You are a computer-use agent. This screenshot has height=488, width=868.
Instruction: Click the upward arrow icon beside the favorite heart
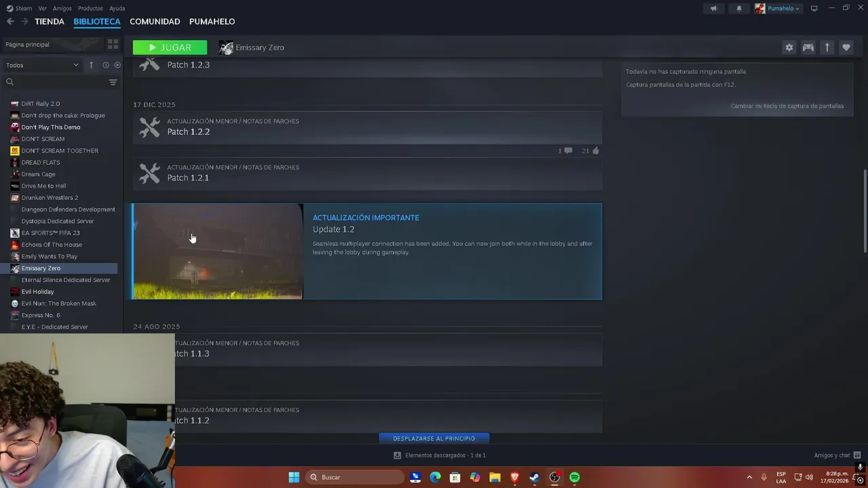click(827, 47)
